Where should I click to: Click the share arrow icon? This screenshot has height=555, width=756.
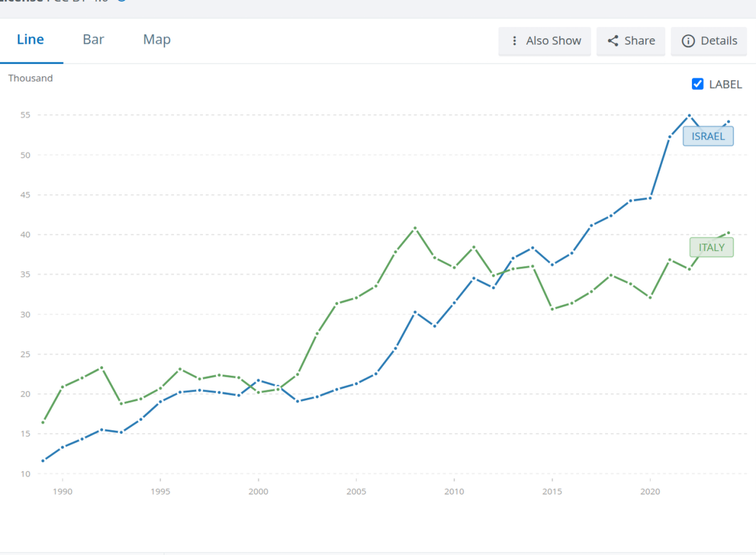pyautogui.click(x=613, y=41)
